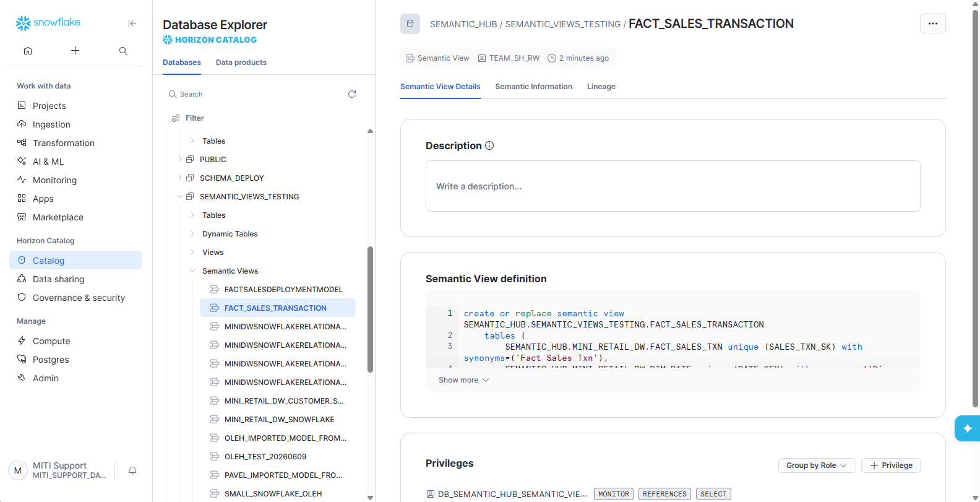Expand Tables under SEMANTIC_VIEWS_TESTING
The width and height of the screenshot is (980, 502).
(192, 215)
